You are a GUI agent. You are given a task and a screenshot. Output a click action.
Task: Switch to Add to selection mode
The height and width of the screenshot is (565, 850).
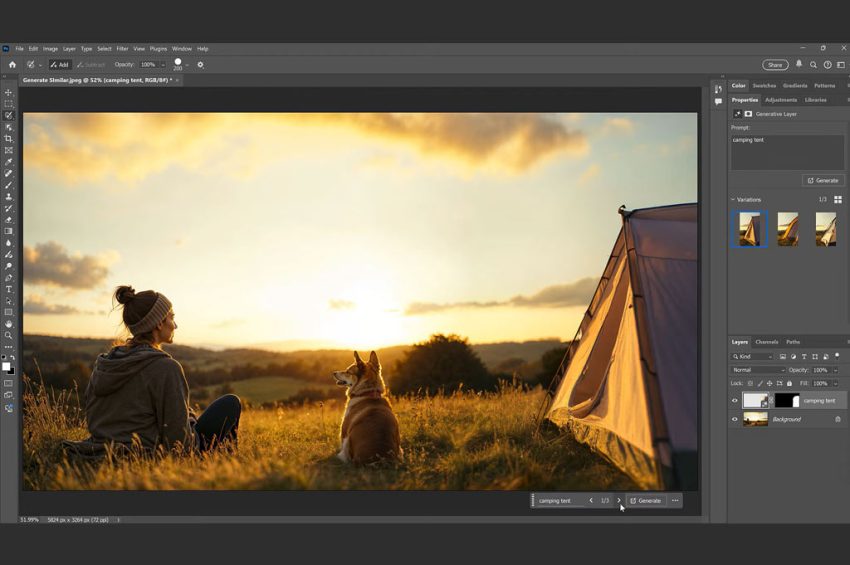pos(60,65)
